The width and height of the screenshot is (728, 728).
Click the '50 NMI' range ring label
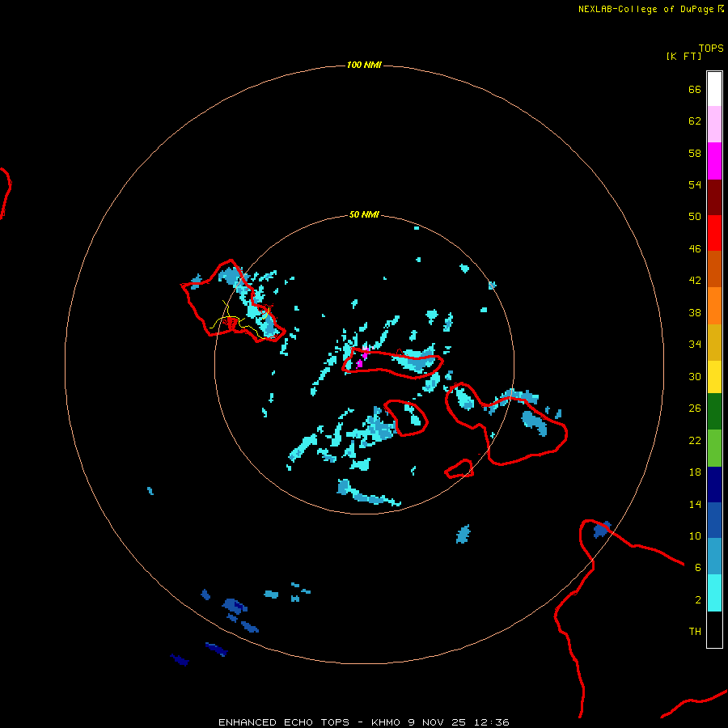pos(364,214)
